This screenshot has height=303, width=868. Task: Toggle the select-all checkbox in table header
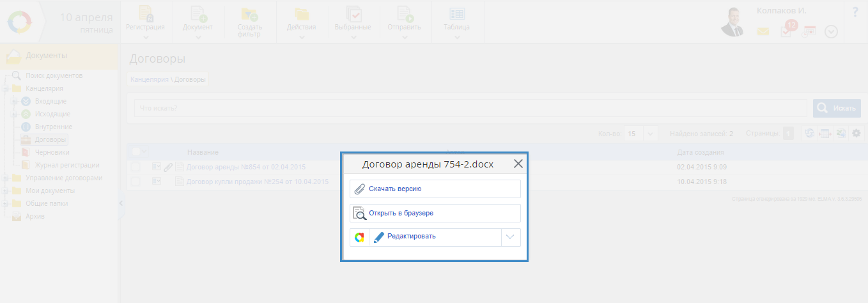[136, 152]
